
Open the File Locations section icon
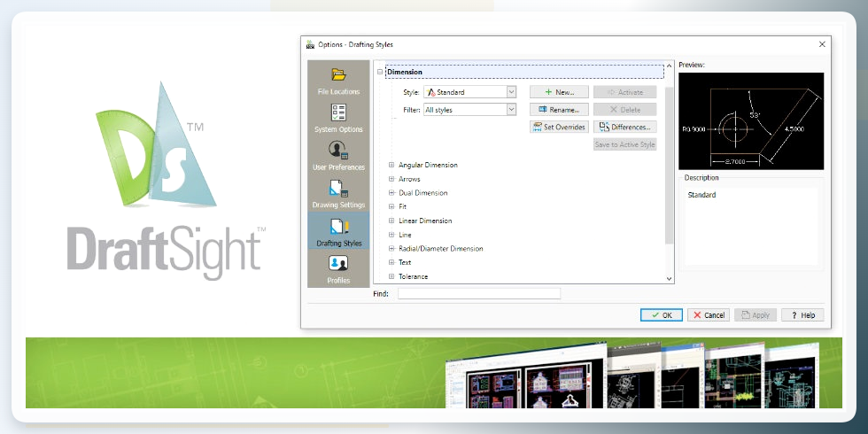(x=338, y=74)
